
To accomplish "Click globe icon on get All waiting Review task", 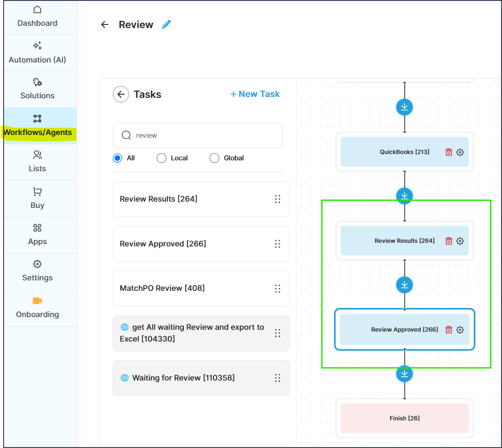I will click(x=124, y=327).
